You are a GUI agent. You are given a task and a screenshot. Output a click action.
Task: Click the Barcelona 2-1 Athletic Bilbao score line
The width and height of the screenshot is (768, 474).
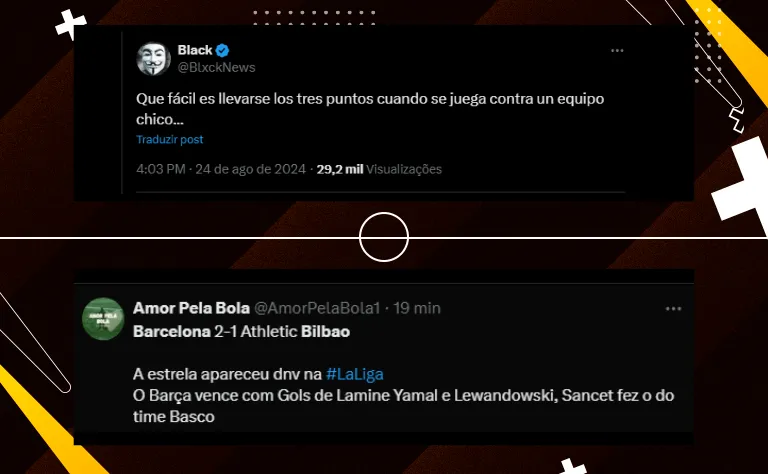(241, 332)
